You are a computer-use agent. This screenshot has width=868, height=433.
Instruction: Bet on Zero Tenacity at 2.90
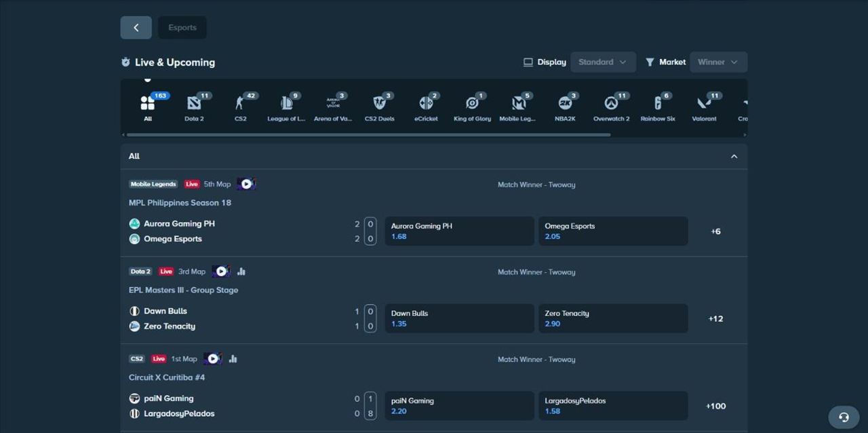click(613, 318)
